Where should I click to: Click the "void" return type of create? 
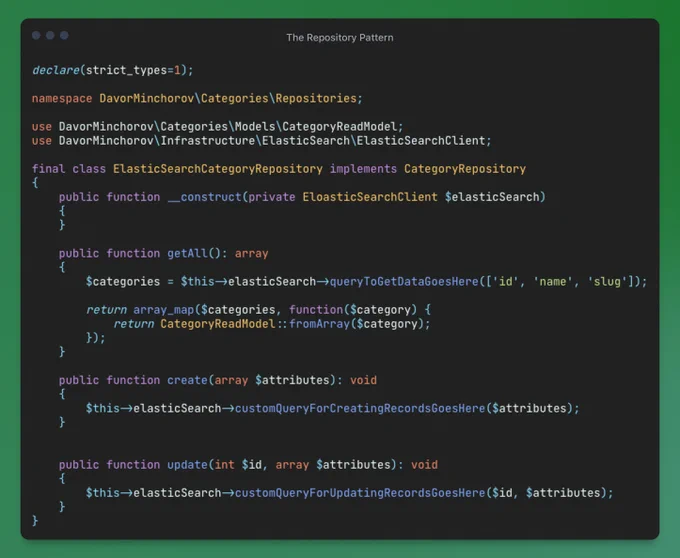363,380
